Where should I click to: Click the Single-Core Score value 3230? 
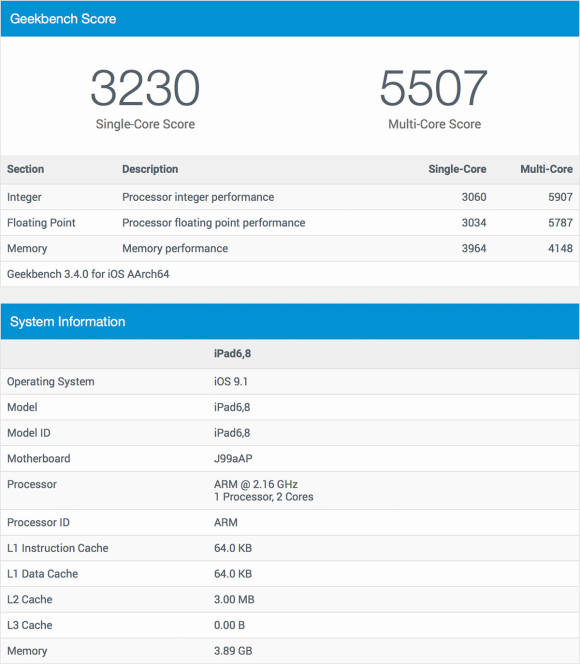tap(145, 88)
